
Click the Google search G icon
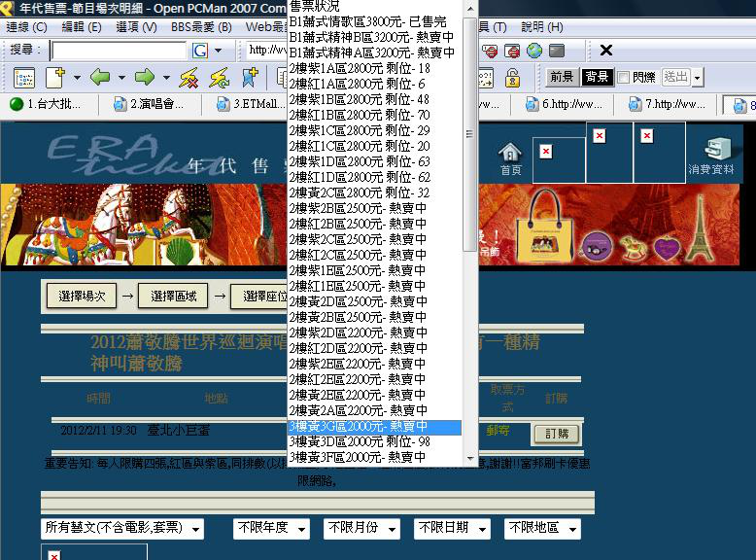coord(200,51)
